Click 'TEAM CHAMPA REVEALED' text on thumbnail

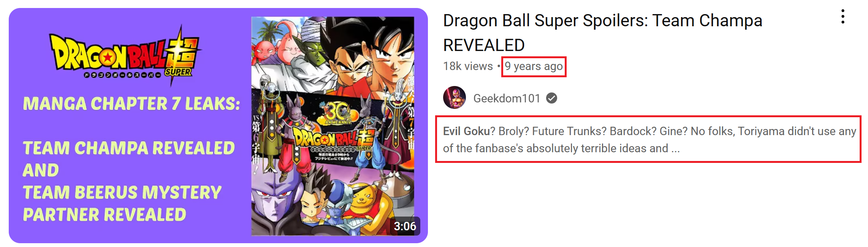tap(129, 148)
